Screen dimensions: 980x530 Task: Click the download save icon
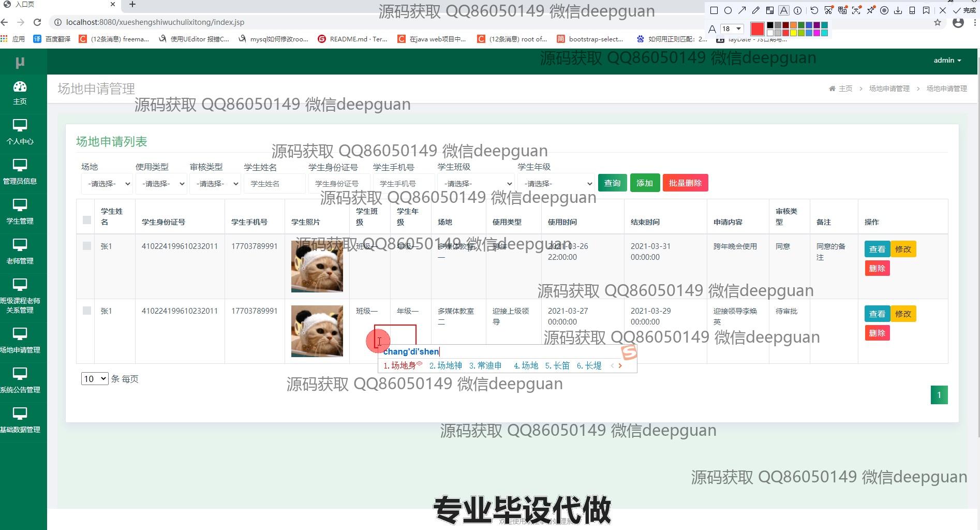coord(898,10)
